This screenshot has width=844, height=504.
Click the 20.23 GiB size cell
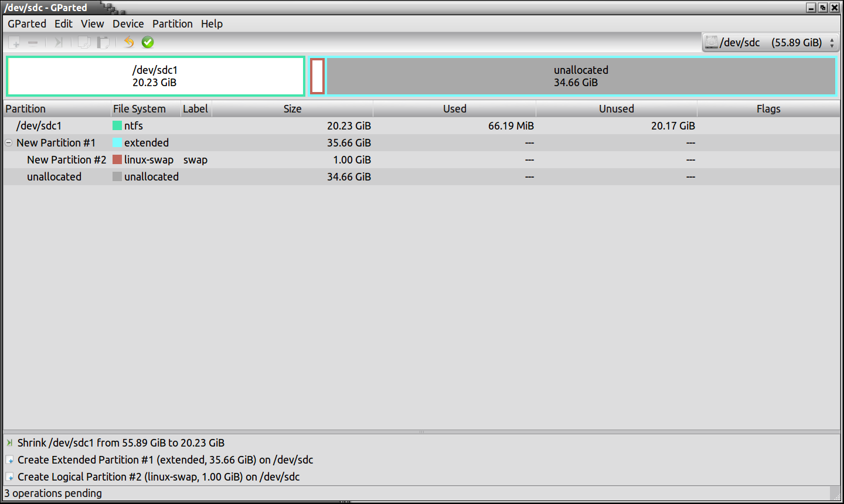pos(349,126)
